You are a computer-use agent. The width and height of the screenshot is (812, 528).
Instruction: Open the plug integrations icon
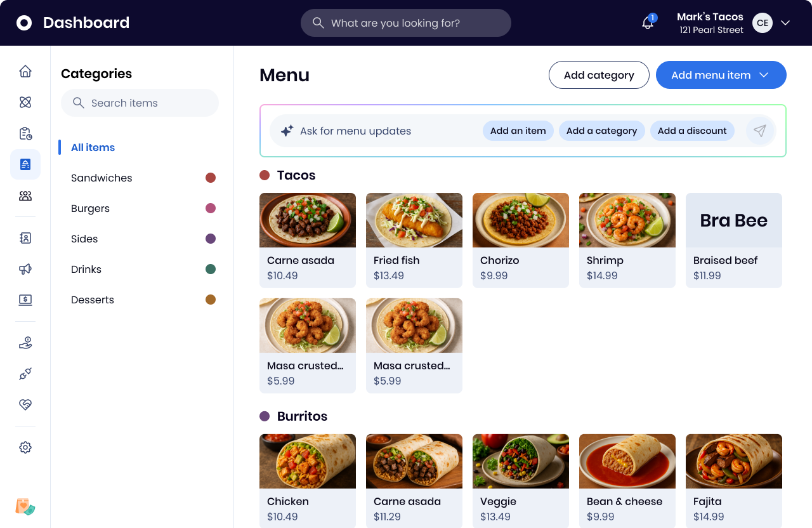tap(25, 374)
